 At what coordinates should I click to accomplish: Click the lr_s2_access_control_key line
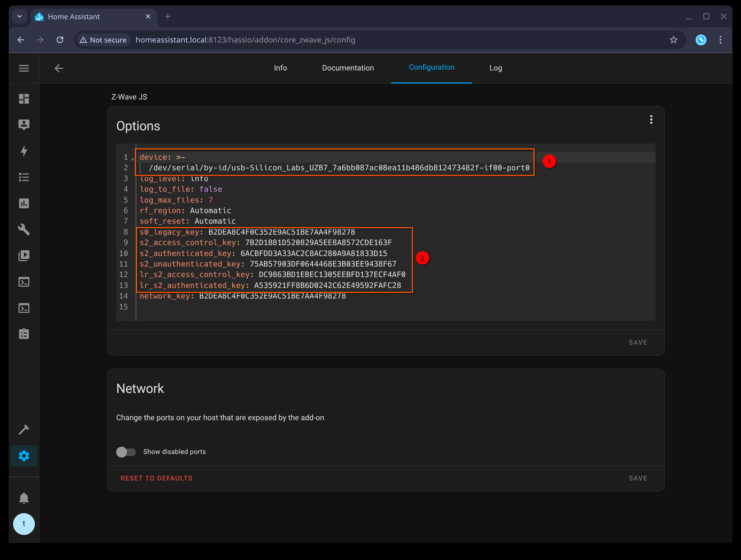click(273, 275)
